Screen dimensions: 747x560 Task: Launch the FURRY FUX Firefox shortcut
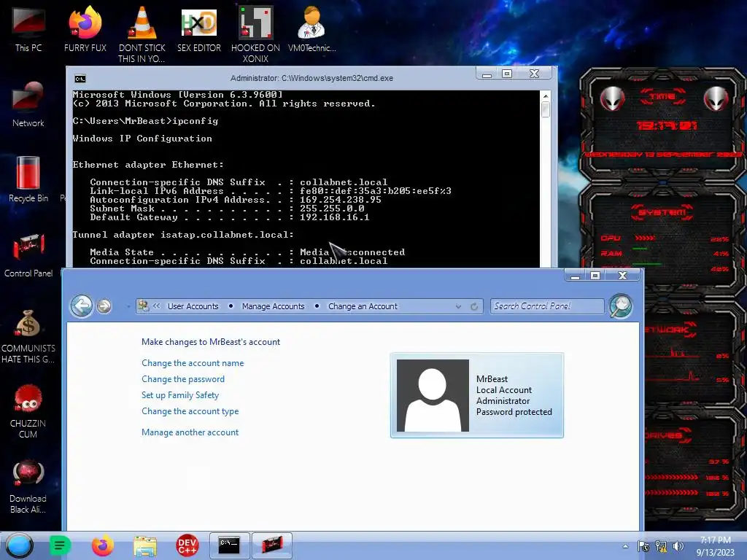click(x=85, y=29)
